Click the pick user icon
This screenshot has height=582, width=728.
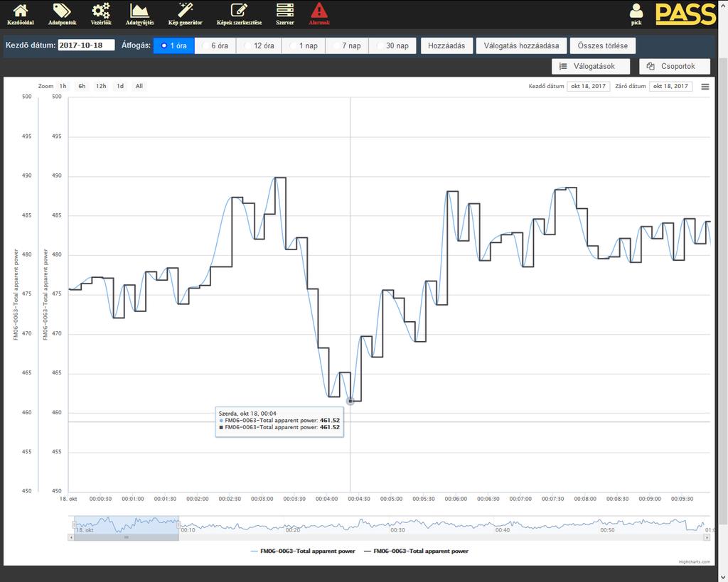click(x=636, y=14)
